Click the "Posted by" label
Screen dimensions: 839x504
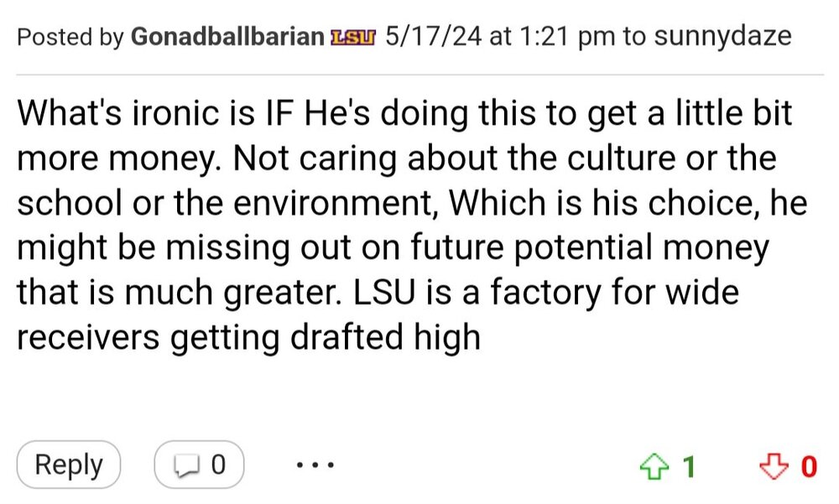coord(70,37)
